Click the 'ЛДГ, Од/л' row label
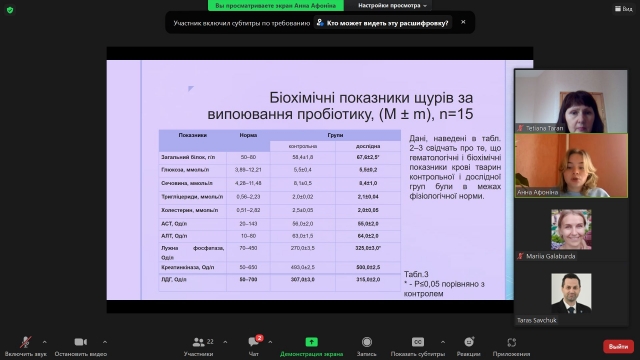This screenshot has height=360, width=640. (x=174, y=280)
